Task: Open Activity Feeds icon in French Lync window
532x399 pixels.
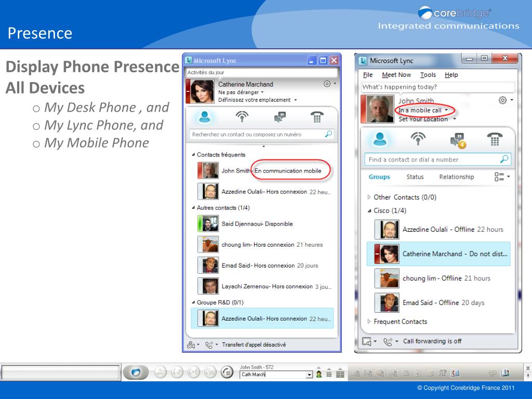Action: coord(242,117)
